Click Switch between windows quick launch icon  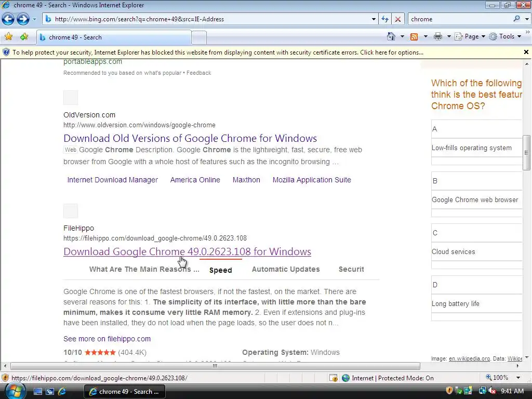point(50,392)
